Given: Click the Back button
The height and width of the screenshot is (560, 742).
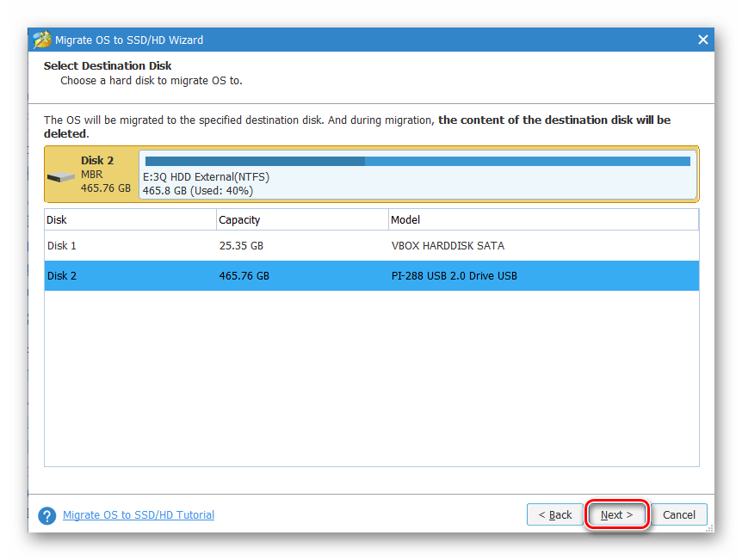Looking at the screenshot, I should (555, 514).
